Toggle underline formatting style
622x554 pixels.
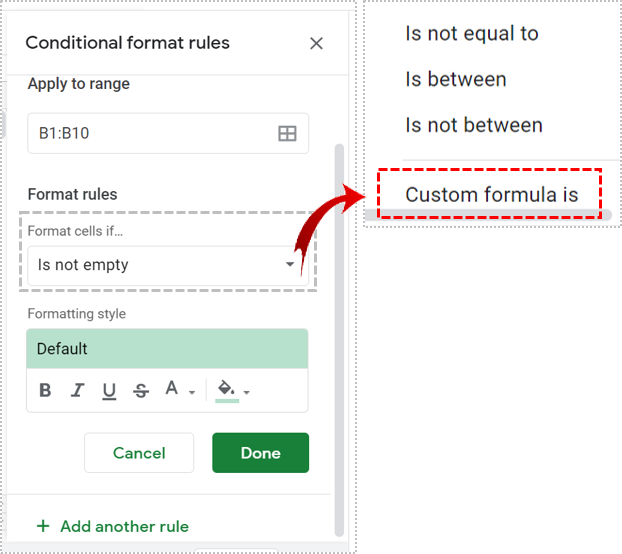pos(109,391)
